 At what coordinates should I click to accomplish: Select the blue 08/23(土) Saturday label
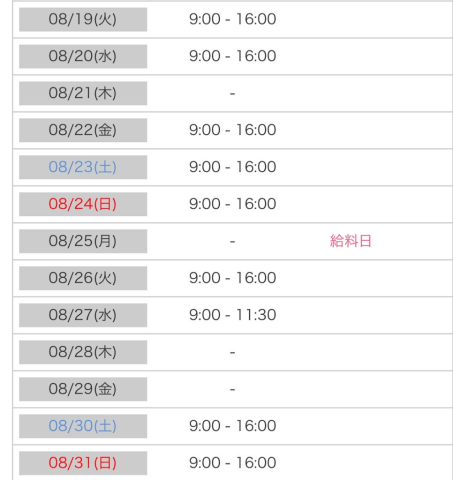pyautogui.click(x=83, y=167)
